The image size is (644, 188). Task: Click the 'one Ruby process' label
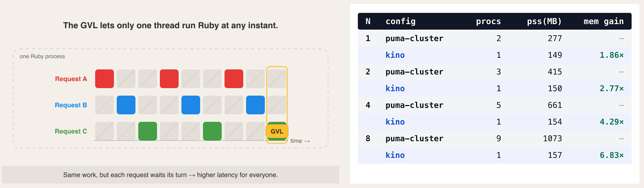[x=42, y=56]
